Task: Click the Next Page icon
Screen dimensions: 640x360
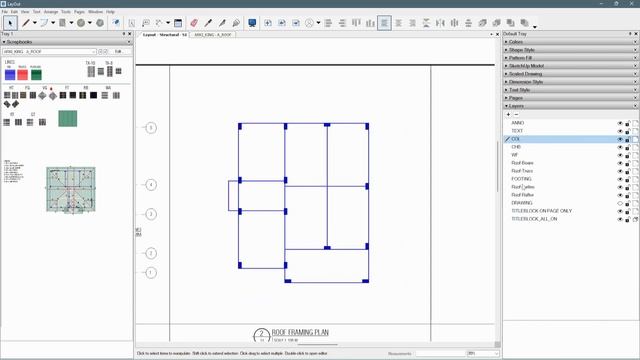Action: (296, 23)
